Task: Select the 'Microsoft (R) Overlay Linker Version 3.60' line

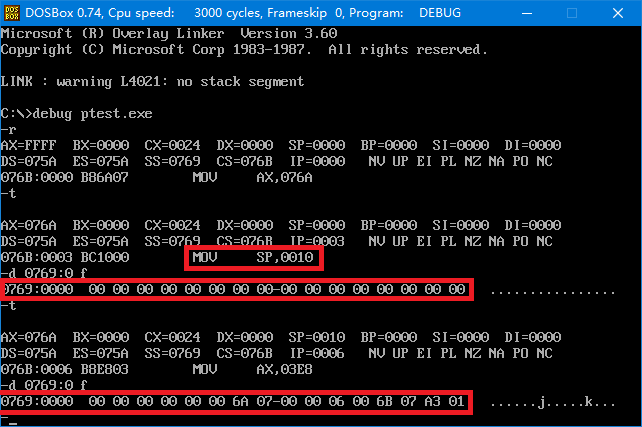Action: pyautogui.click(x=169, y=33)
